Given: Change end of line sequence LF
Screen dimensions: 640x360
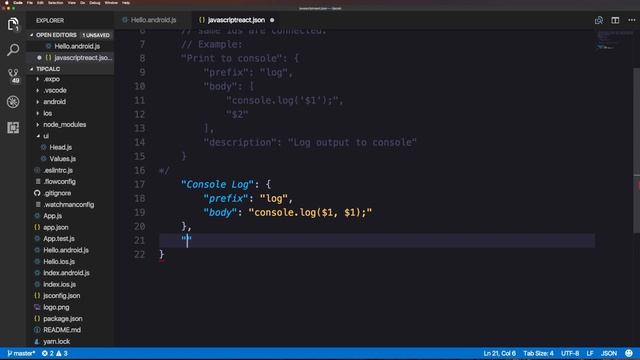Looking at the screenshot, I should (x=590, y=353).
